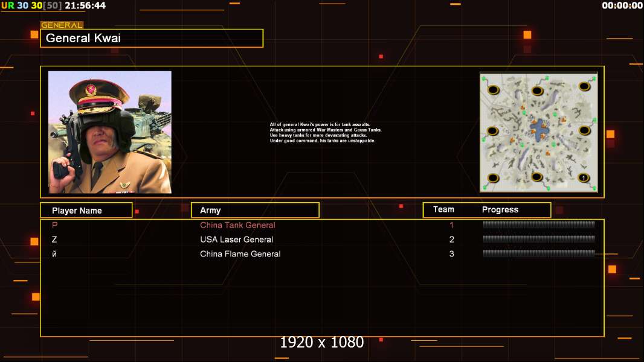Screen dimensions: 644x362
Task: Click the [50] value in the overlay
Action: pos(53,6)
